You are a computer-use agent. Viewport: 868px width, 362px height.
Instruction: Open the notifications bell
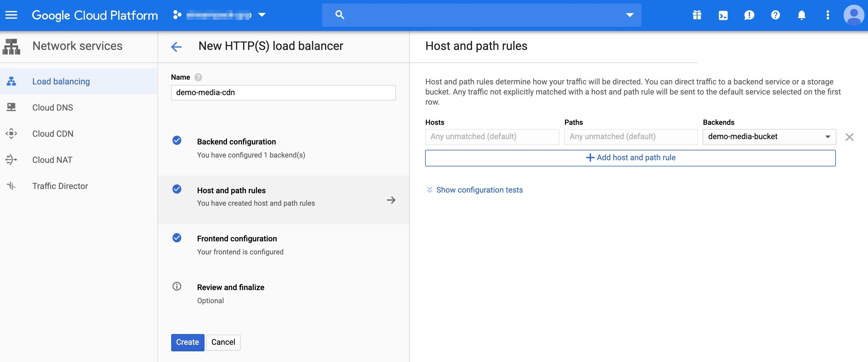(802, 15)
